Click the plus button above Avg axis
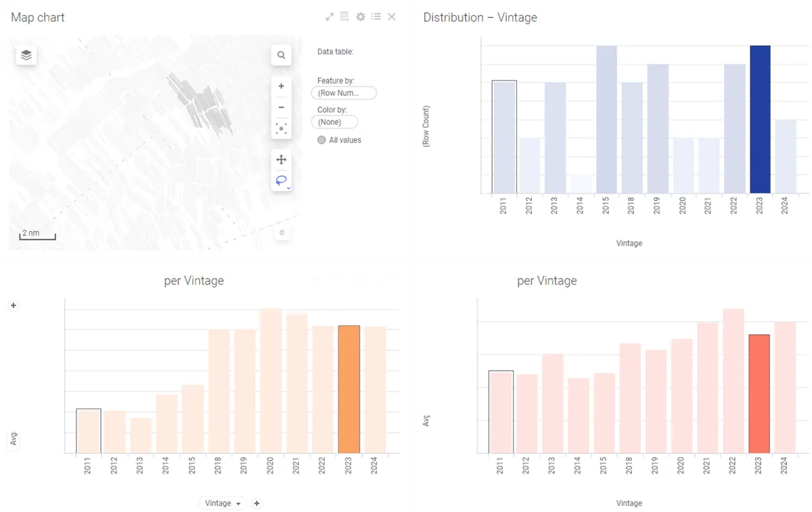The height and width of the screenshot is (512, 812). (14, 306)
